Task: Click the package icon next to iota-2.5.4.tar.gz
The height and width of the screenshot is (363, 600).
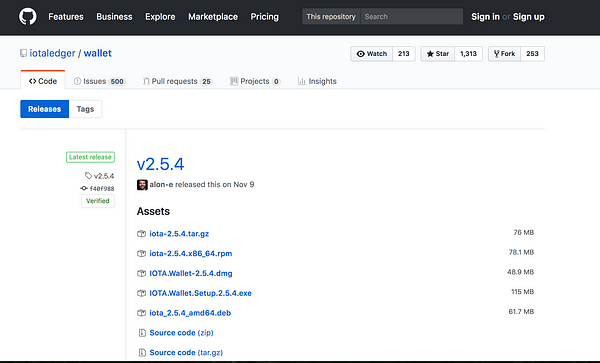Action: pyautogui.click(x=142, y=234)
